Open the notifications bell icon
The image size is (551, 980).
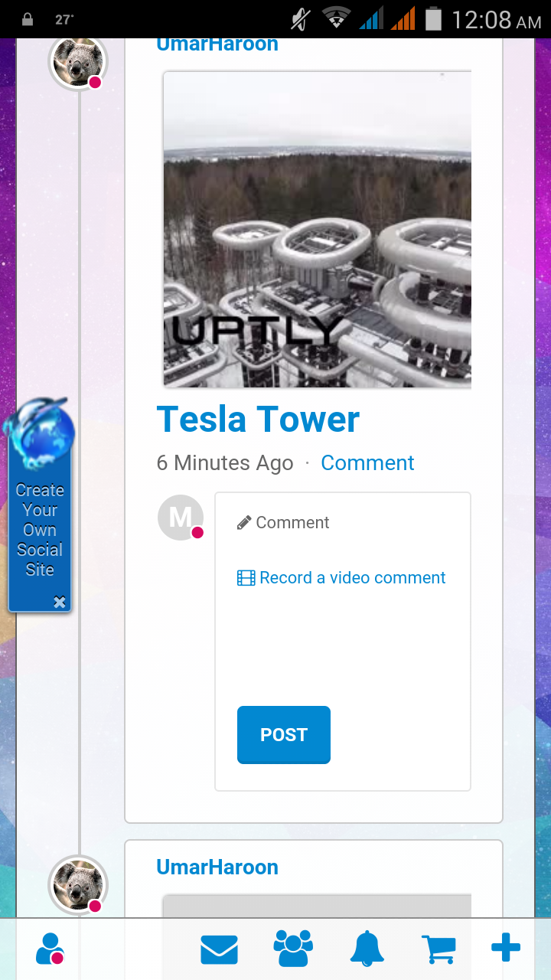pyautogui.click(x=367, y=949)
